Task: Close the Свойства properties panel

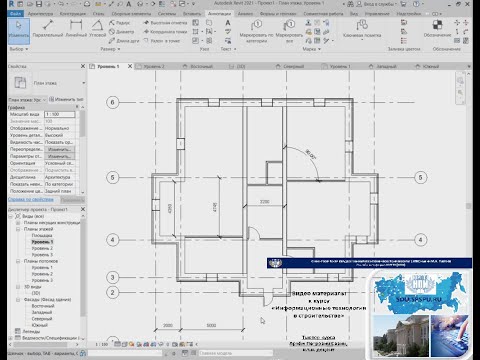Action: (83, 66)
